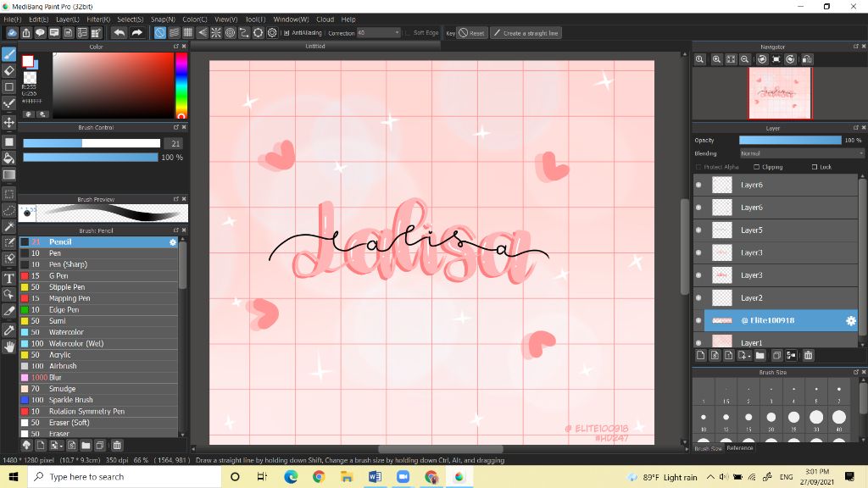Open the Blending mode dropdown
Screen dimensions: 868x488
pos(802,153)
